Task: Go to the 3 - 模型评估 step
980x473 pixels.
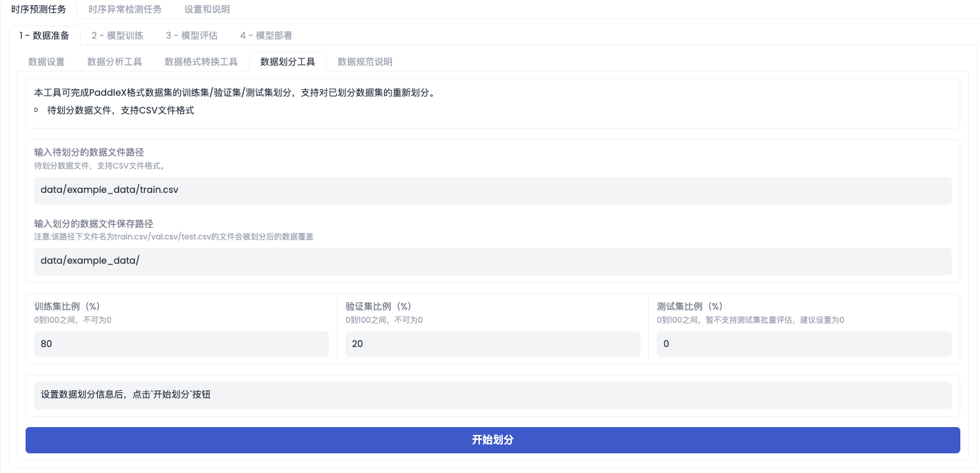Action: [x=191, y=35]
